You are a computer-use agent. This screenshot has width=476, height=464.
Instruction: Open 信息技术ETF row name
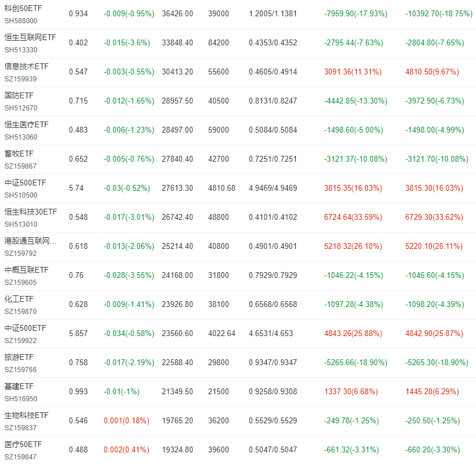coord(26,66)
